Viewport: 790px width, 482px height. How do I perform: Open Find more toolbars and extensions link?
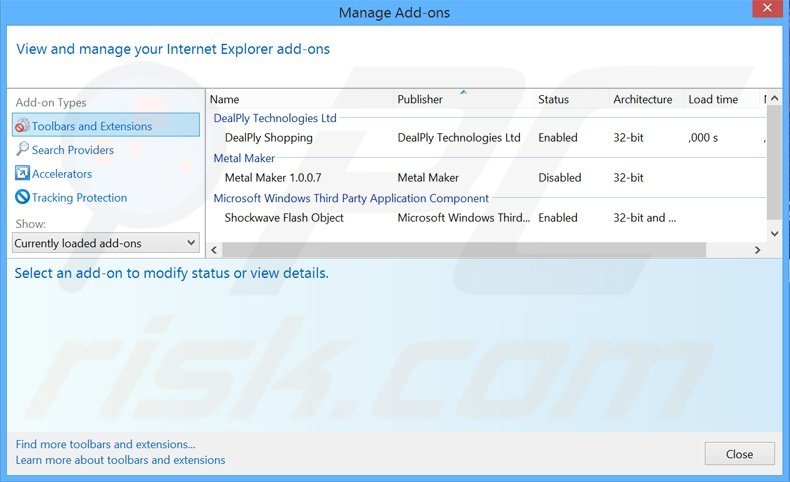tap(105, 444)
